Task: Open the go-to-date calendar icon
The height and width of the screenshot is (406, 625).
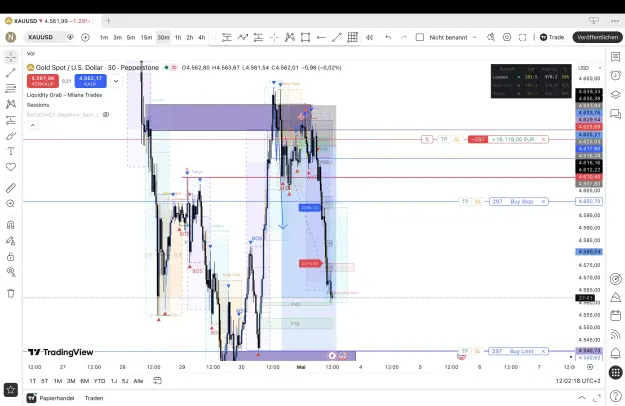Action: [157, 381]
